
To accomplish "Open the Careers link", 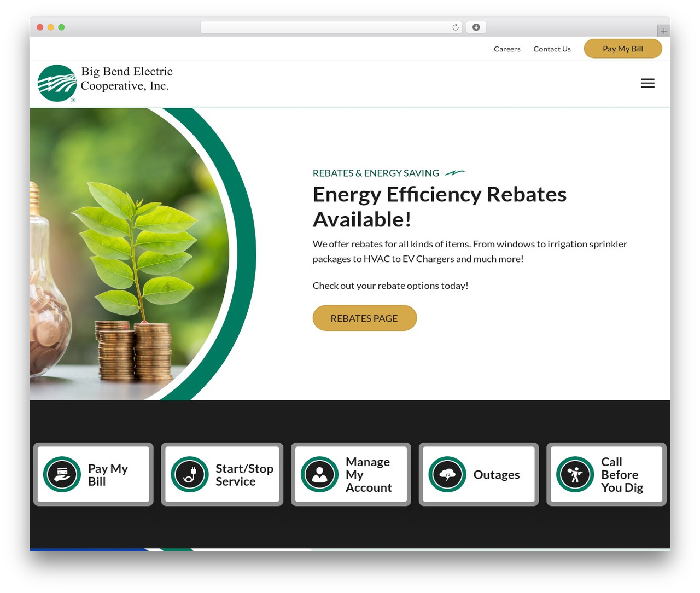I will pyautogui.click(x=507, y=49).
